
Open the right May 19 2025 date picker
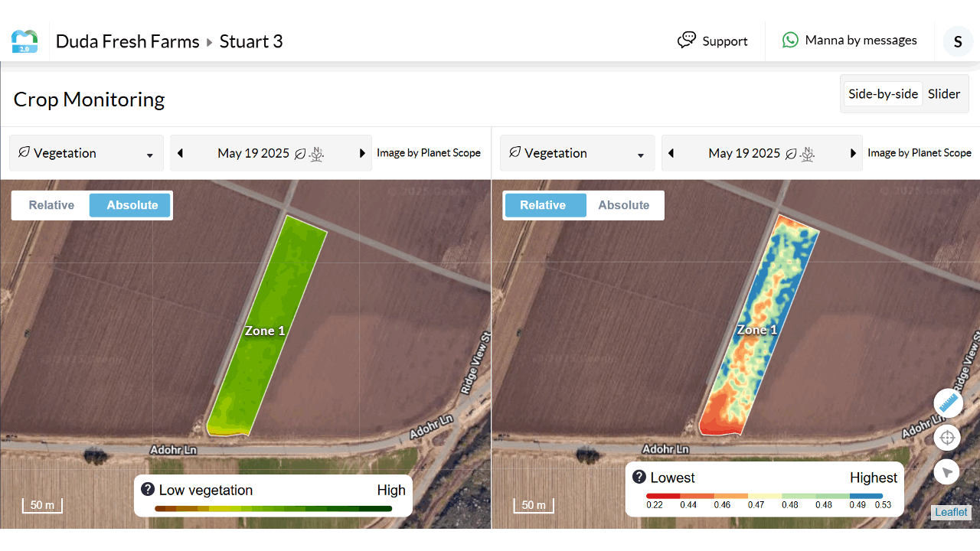pos(744,153)
